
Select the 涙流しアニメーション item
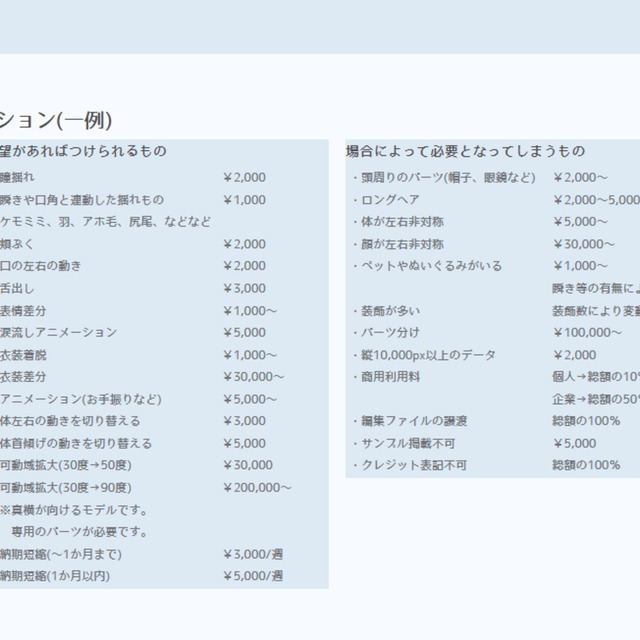[x=58, y=332]
